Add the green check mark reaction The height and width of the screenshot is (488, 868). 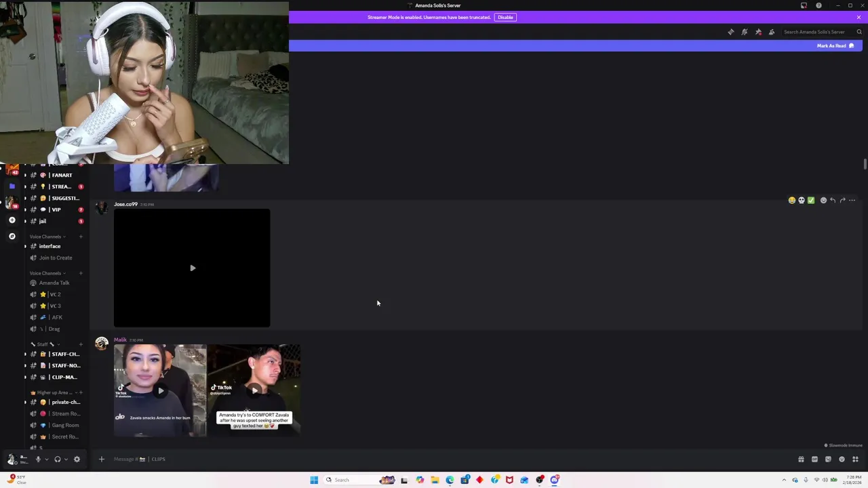[x=810, y=200]
